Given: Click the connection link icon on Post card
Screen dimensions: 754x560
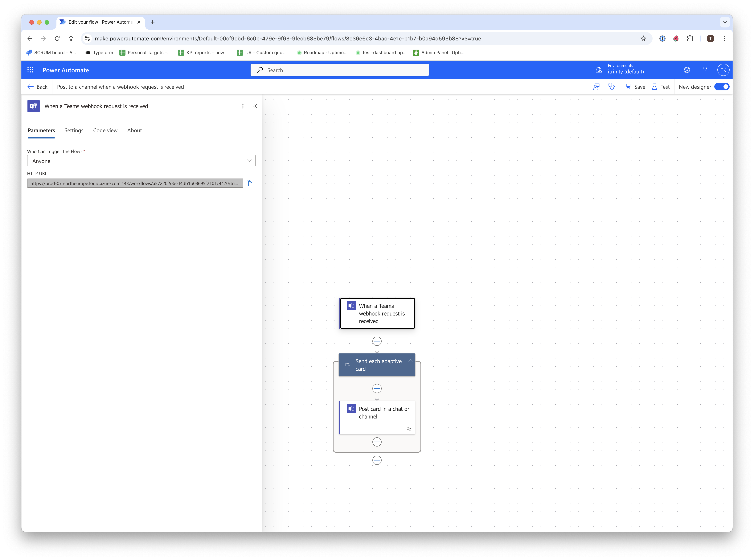Looking at the screenshot, I should coord(409,429).
